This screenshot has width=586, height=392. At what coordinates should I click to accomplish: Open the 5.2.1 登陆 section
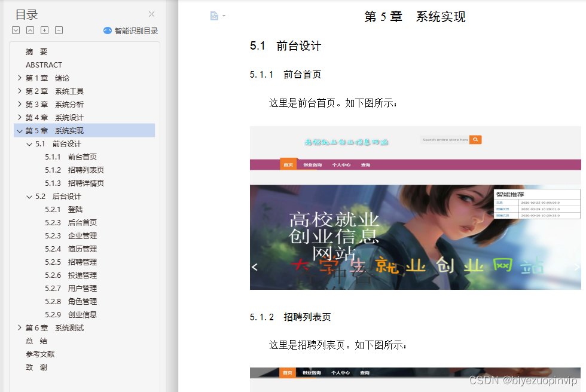pyautogui.click(x=63, y=209)
